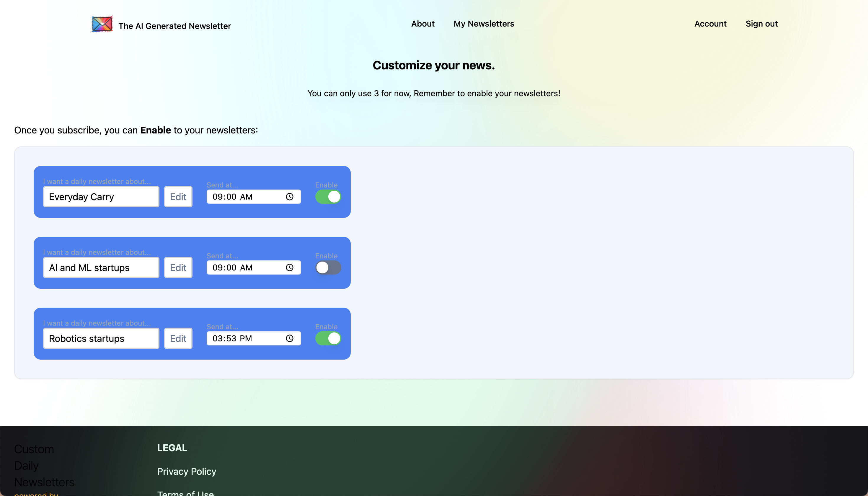Turn off the Robotics startups newsletter toggle
This screenshot has height=496, width=868.
tap(328, 338)
